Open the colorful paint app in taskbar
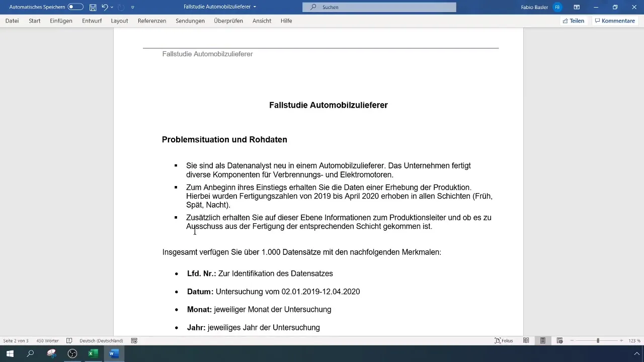 tap(51, 353)
